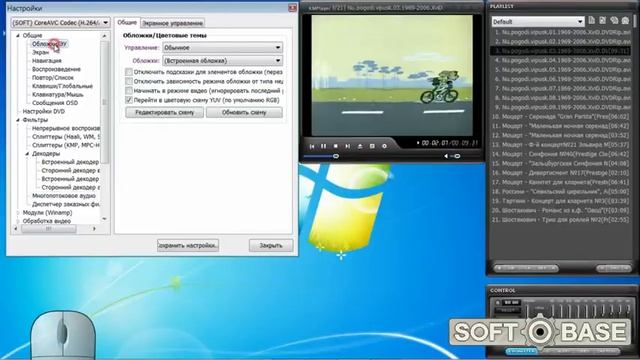
Task: Expand the 'Обработка видео' tree node
Action: coord(18,221)
